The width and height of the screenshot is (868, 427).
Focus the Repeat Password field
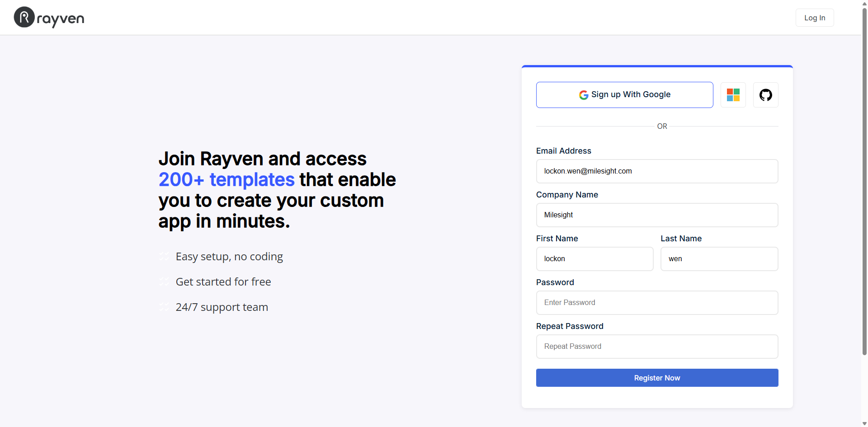click(657, 347)
